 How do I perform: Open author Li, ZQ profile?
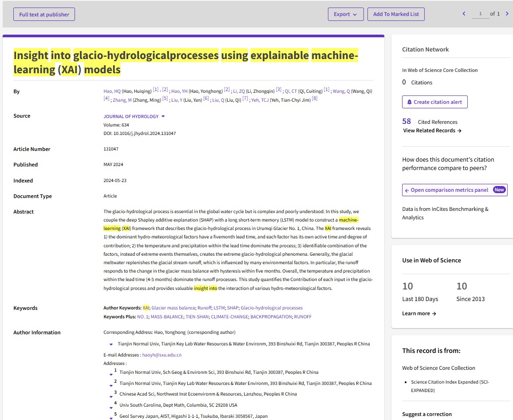tap(239, 91)
